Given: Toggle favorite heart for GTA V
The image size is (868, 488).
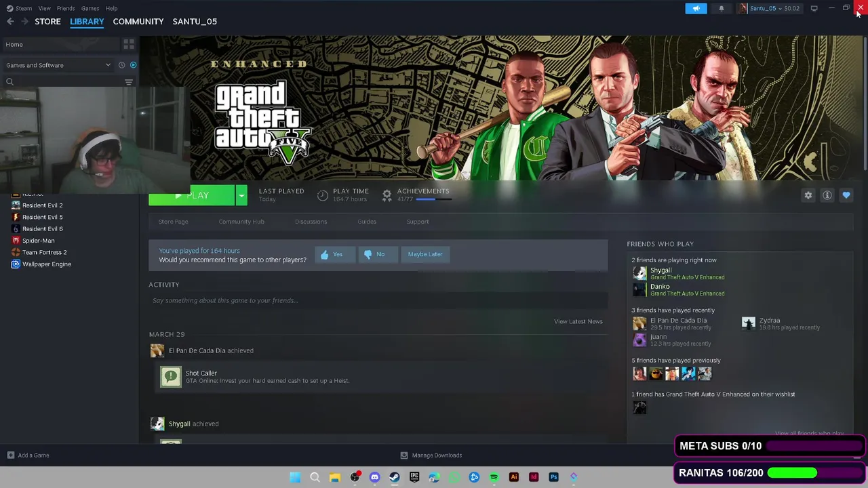Looking at the screenshot, I should pos(846,195).
